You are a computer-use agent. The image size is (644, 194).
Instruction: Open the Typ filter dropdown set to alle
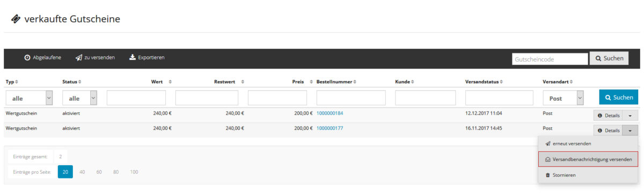click(30, 98)
